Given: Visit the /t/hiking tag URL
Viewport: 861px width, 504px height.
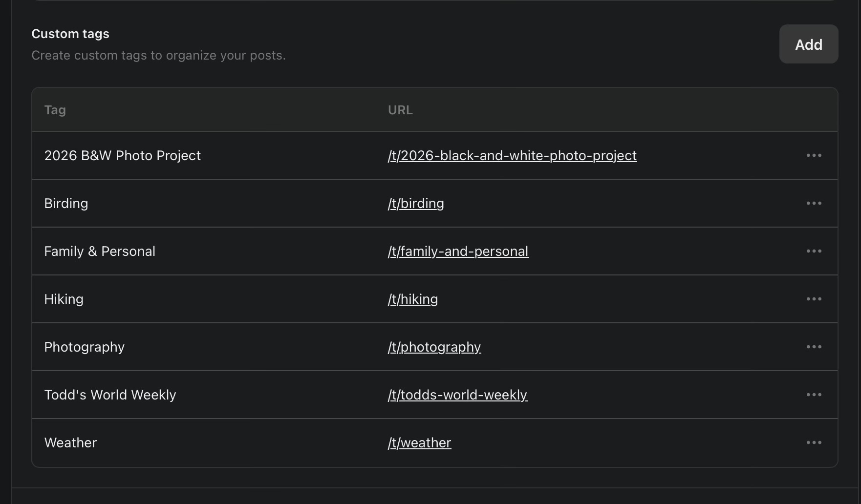Looking at the screenshot, I should click(x=413, y=299).
